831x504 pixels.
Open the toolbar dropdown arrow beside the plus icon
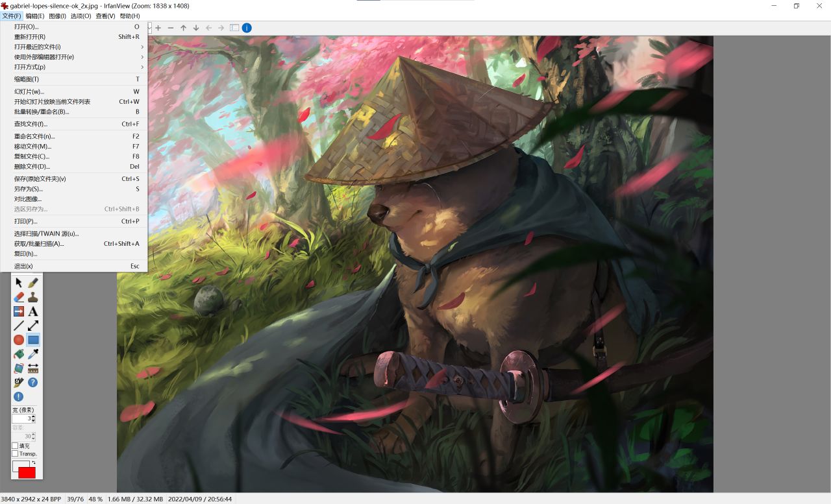point(150,28)
